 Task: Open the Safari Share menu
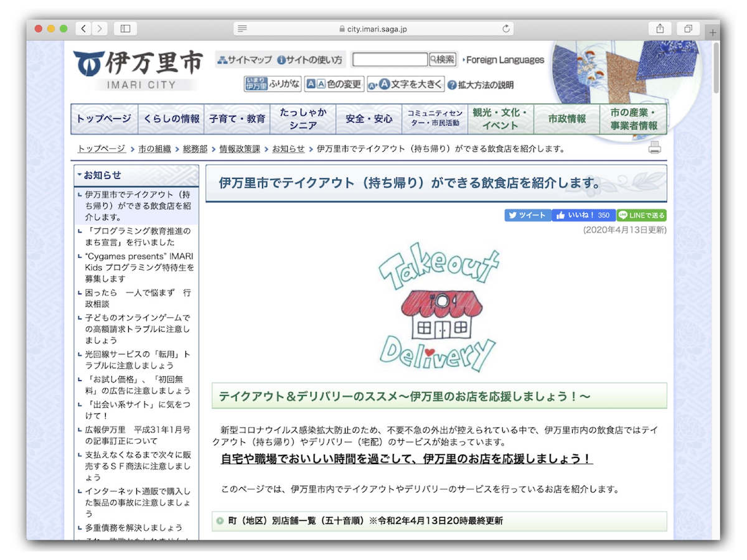(x=660, y=29)
